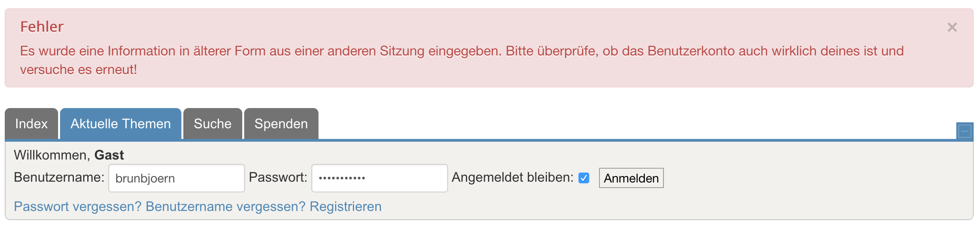Switch to the Aktuelle Themen tab
This screenshot has width=980, height=228.
click(x=121, y=124)
